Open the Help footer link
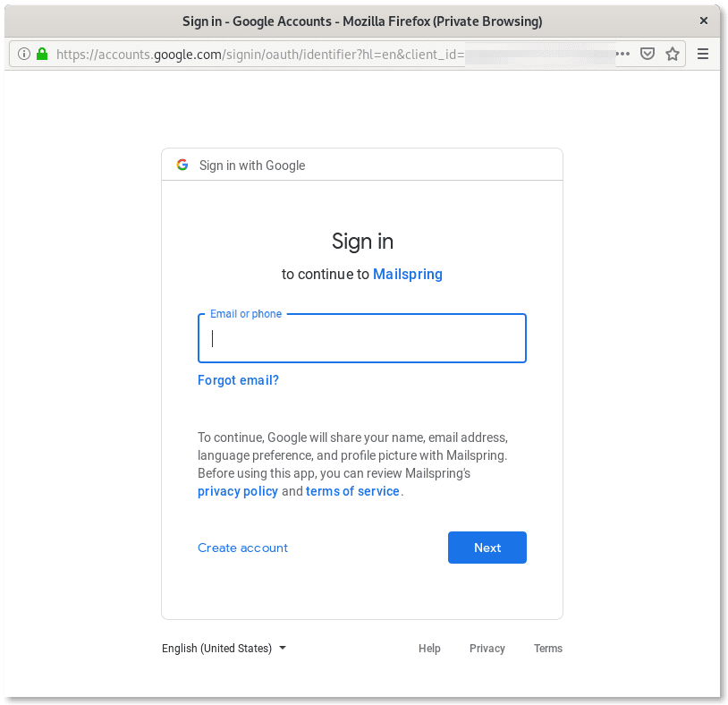Viewport: 728px width, 705px height. [429, 649]
